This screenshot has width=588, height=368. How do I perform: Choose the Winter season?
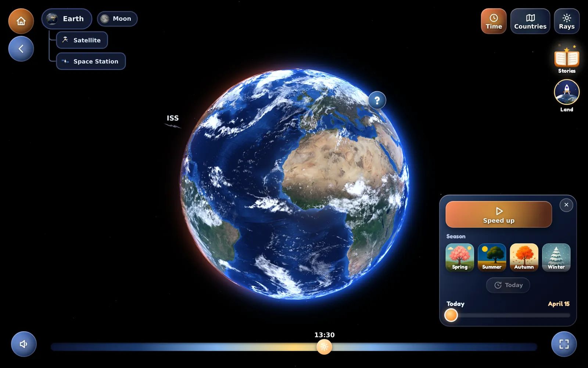(556, 257)
